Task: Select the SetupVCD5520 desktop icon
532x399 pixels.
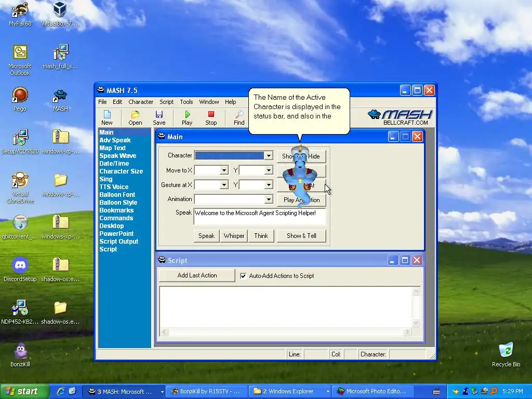Action: [x=20, y=142]
